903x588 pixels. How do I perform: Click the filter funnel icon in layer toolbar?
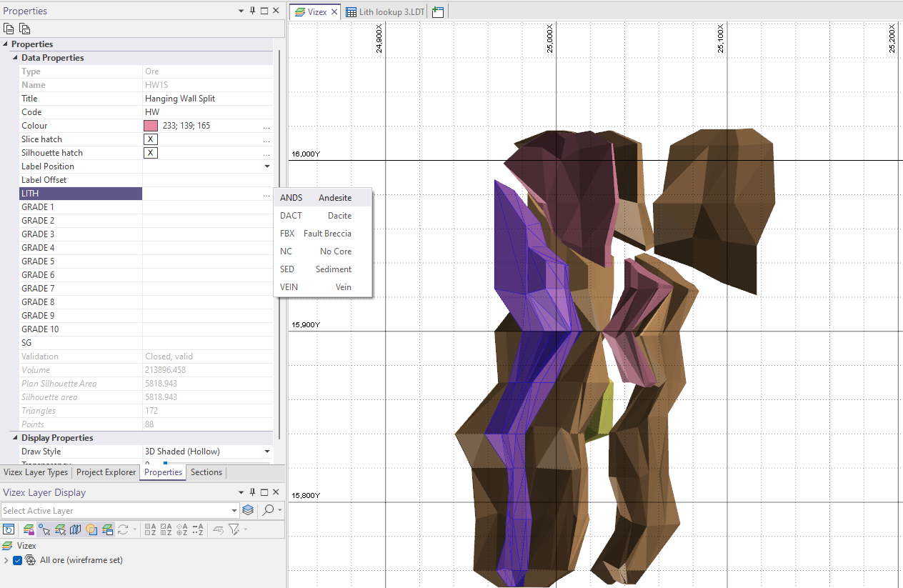pos(234,529)
